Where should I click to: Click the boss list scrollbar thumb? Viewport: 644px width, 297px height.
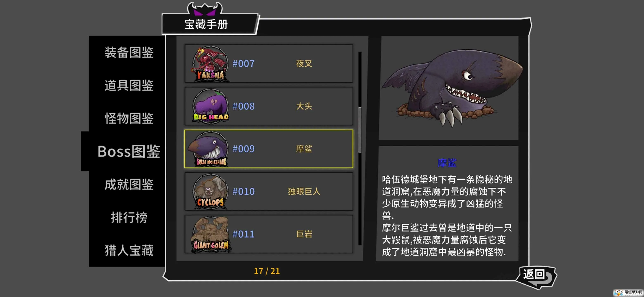click(360, 130)
